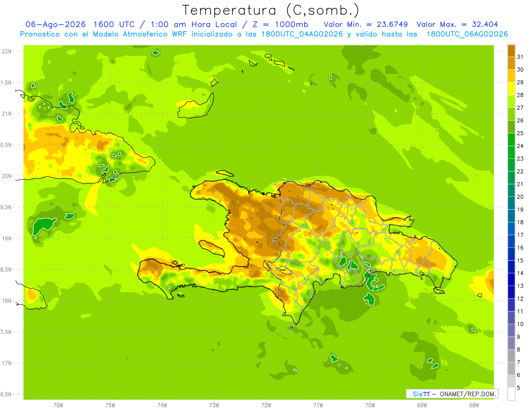
Task: Click the '17N' latitude label
Action: click(7, 363)
